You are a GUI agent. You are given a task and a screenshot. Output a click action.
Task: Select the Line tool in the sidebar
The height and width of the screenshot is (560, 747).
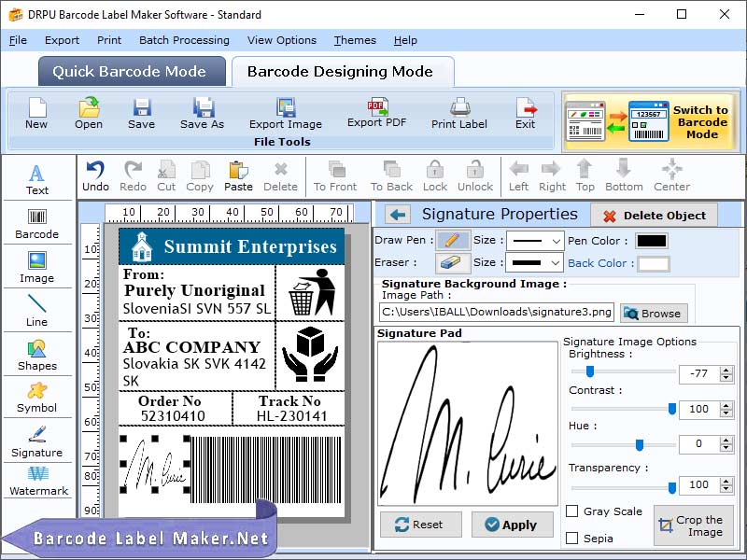(37, 311)
